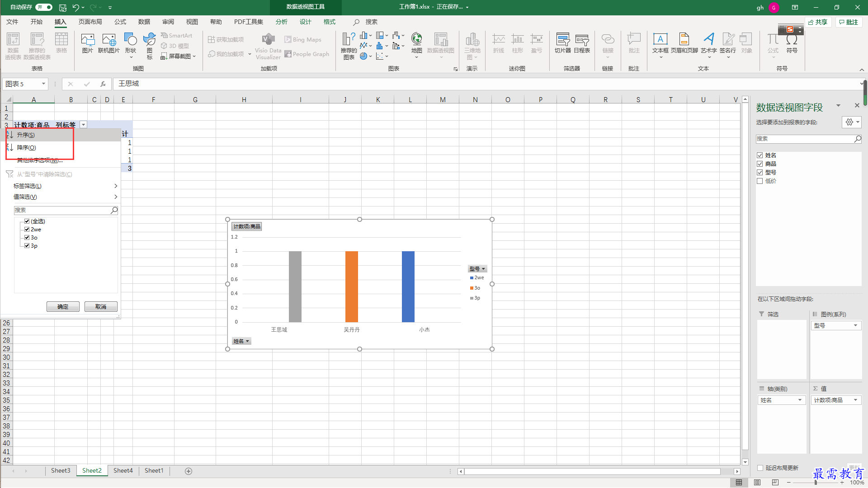Click 确定 to confirm filter
The width and height of the screenshot is (868, 488).
[x=63, y=307]
